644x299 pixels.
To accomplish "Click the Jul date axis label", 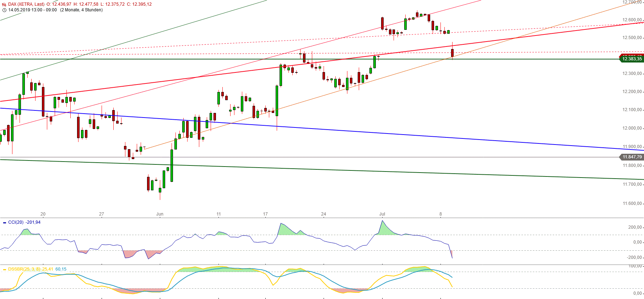I will click(382, 214).
